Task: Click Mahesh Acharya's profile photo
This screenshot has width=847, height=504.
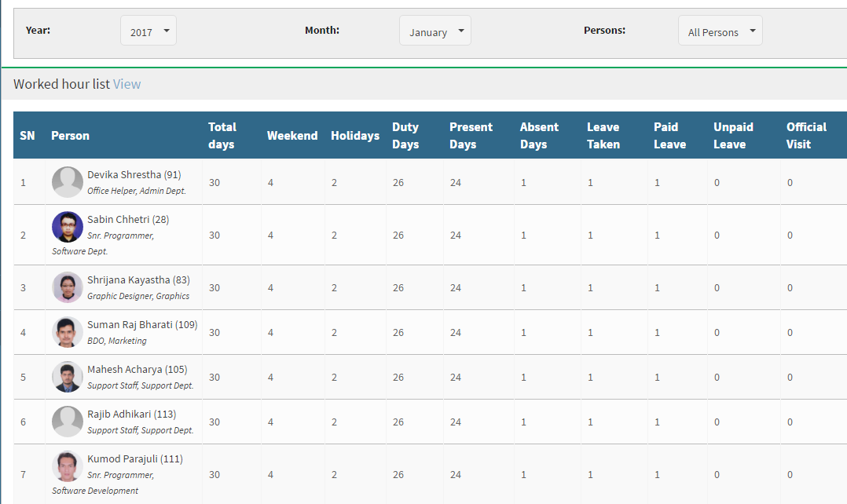Action: tap(68, 377)
